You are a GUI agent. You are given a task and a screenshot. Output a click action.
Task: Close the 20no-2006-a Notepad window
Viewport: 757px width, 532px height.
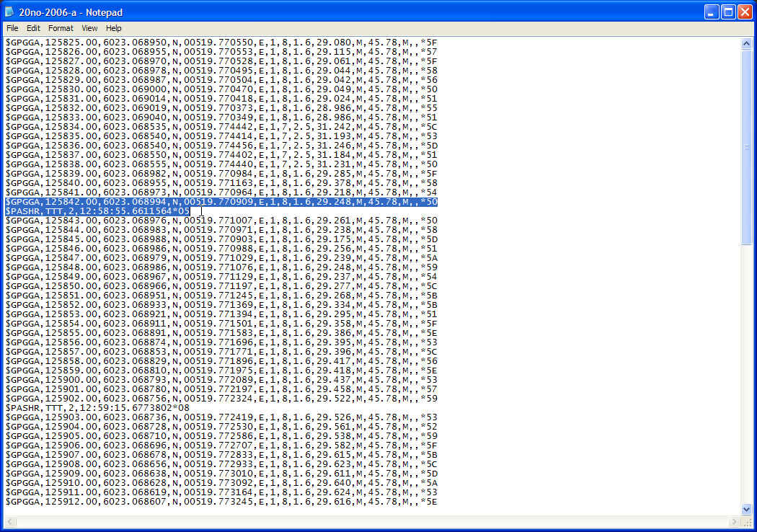coord(745,12)
